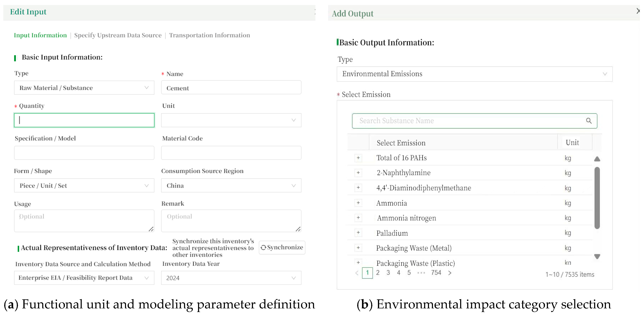This screenshot has height=316, width=644.
Task: Go to next page arrow
Action: coord(450,273)
